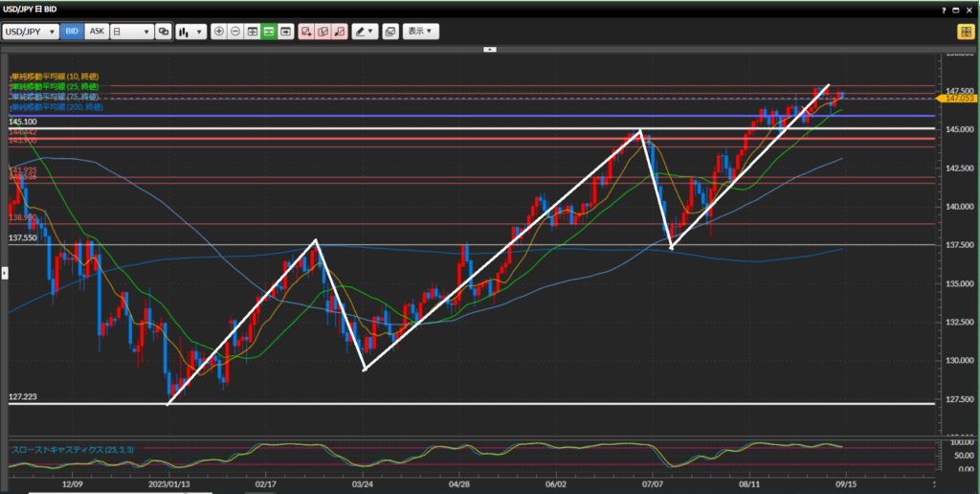980x494 pixels.
Task: Click the duplicate chart icon beside timeframe
Action: point(163,32)
